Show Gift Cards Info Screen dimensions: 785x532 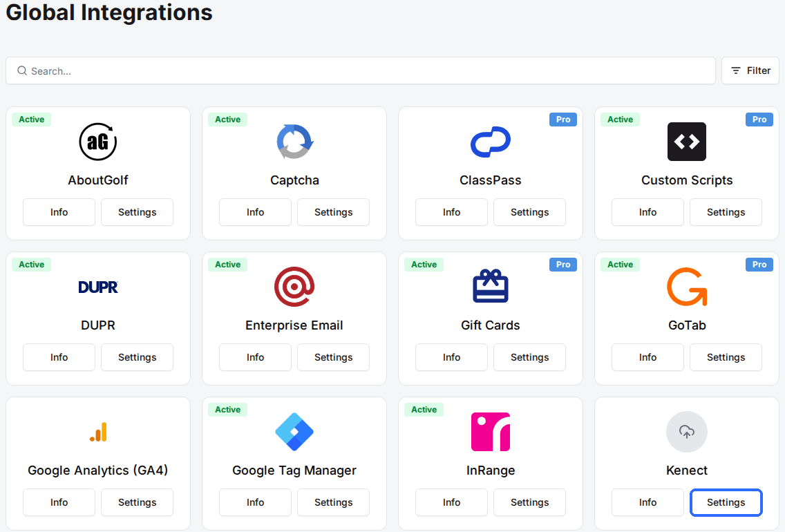[x=451, y=357]
